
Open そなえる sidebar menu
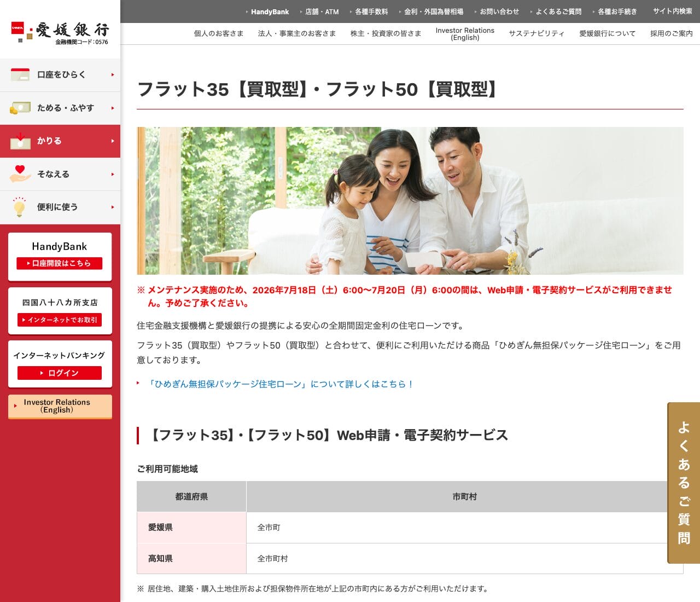point(60,174)
